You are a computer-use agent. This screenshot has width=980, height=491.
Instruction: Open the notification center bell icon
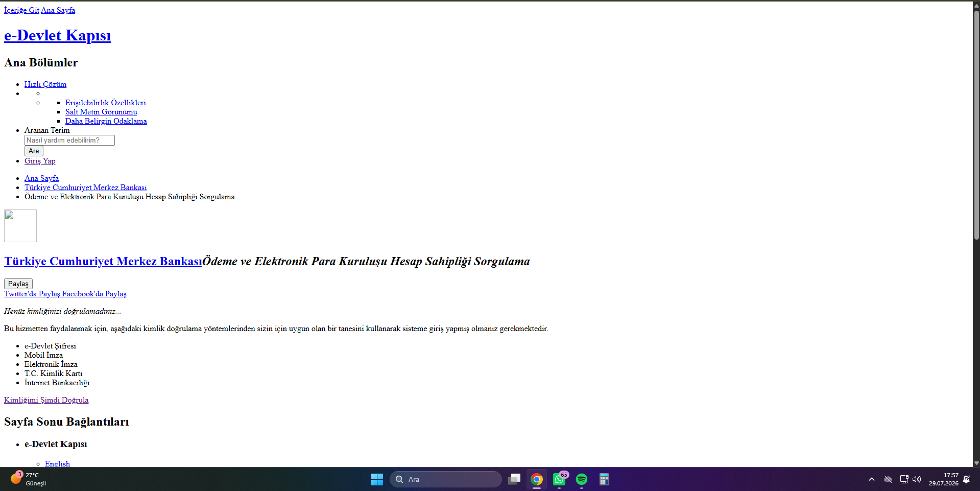coord(966,479)
